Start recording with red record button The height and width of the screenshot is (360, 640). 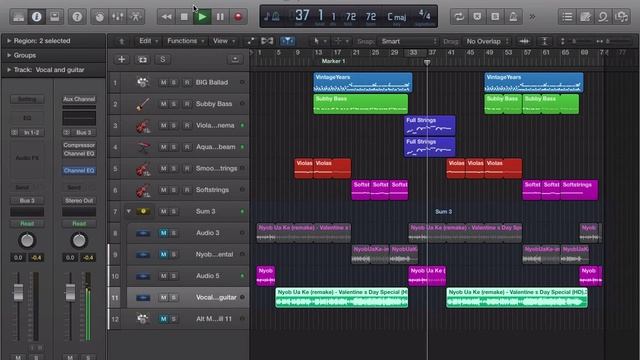click(x=238, y=17)
